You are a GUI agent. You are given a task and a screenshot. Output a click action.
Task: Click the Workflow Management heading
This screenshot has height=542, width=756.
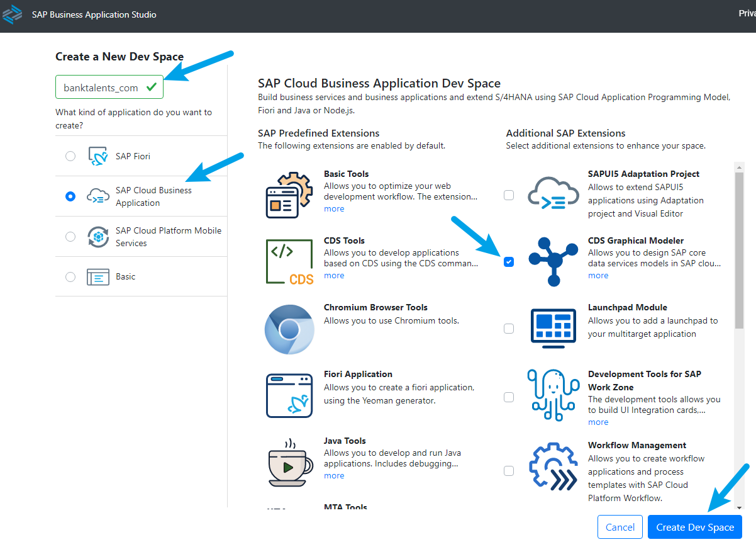[637, 445]
